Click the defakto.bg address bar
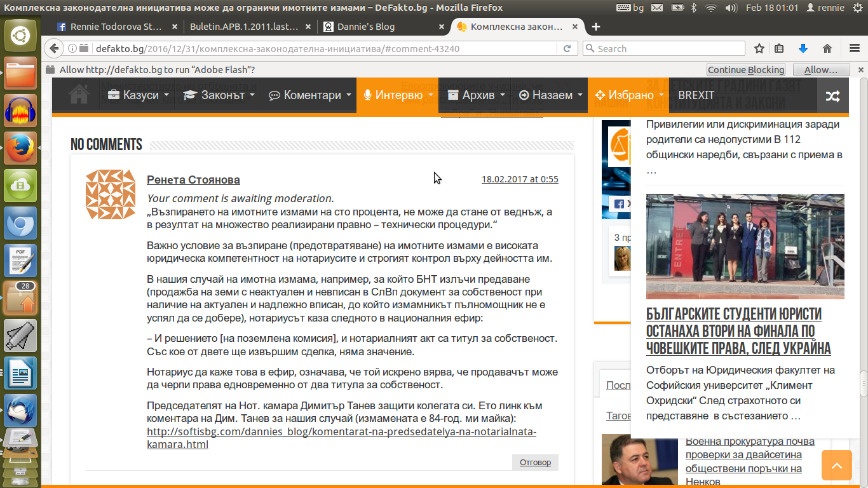Screen dimensions: 868x488 (313, 49)
